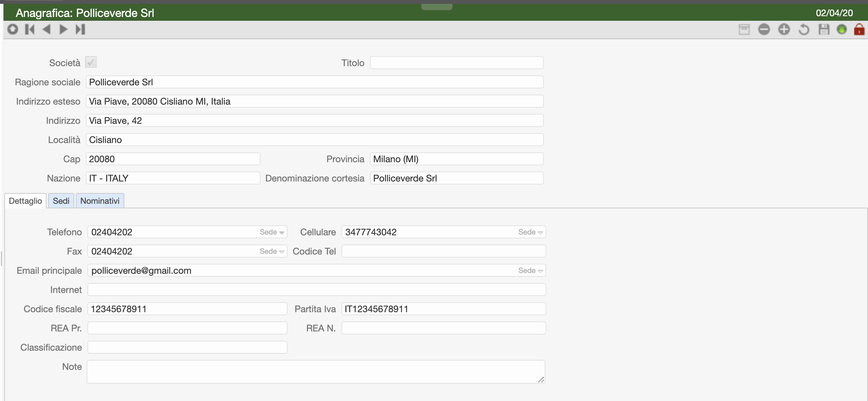
Task: Go to the previous record
Action: pyautogui.click(x=47, y=29)
